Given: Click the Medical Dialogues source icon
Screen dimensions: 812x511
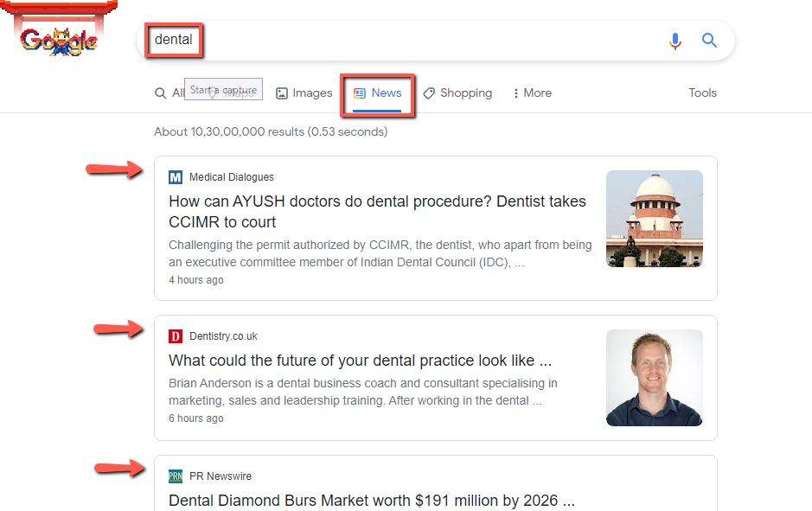Looking at the screenshot, I should click(x=176, y=176).
